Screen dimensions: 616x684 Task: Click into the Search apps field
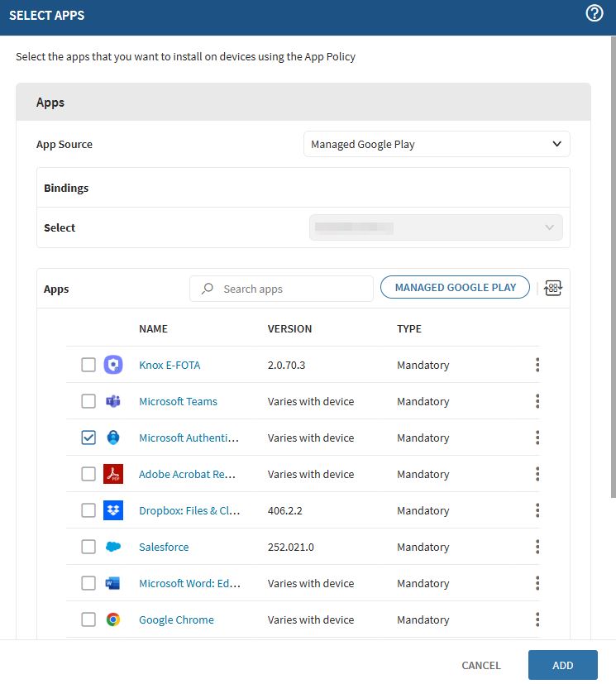click(x=289, y=289)
